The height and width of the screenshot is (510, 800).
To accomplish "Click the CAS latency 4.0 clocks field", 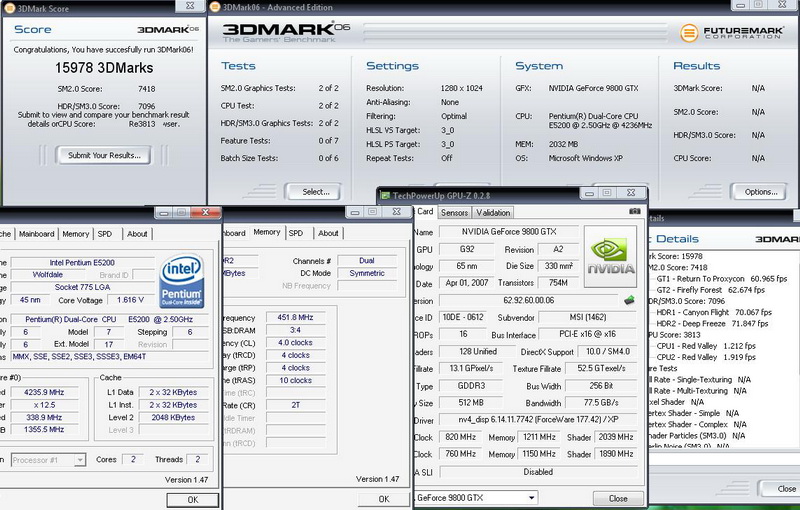I will [295, 343].
